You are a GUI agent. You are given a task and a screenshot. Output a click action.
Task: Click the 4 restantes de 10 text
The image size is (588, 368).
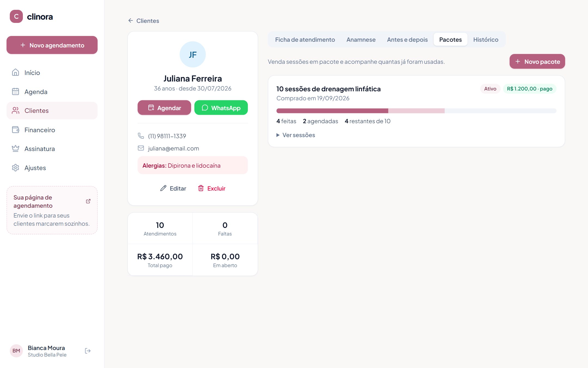[x=367, y=121]
